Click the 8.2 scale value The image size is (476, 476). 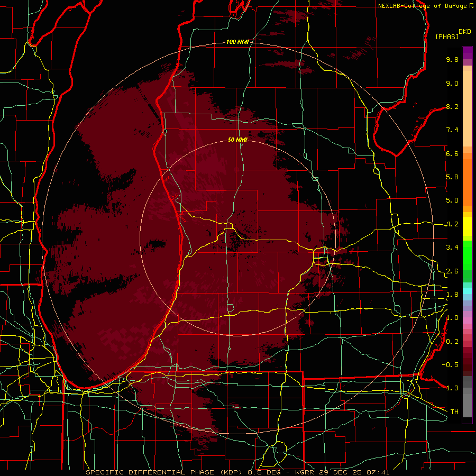[452, 106]
